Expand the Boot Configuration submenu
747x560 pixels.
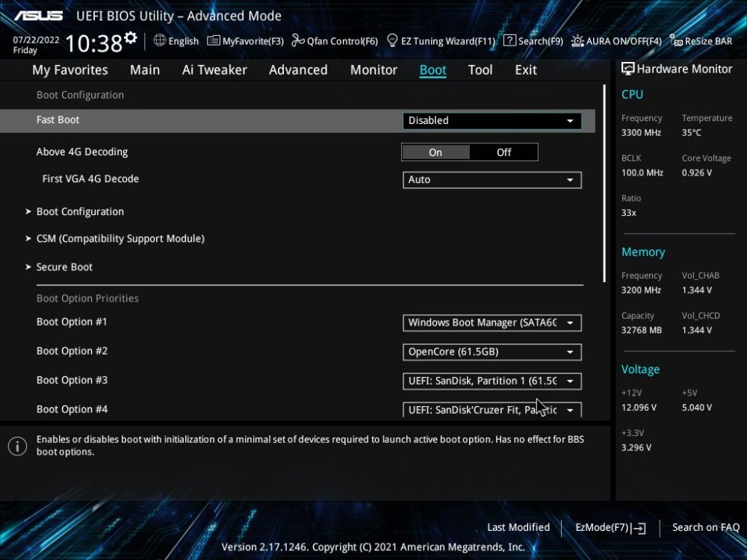click(80, 211)
